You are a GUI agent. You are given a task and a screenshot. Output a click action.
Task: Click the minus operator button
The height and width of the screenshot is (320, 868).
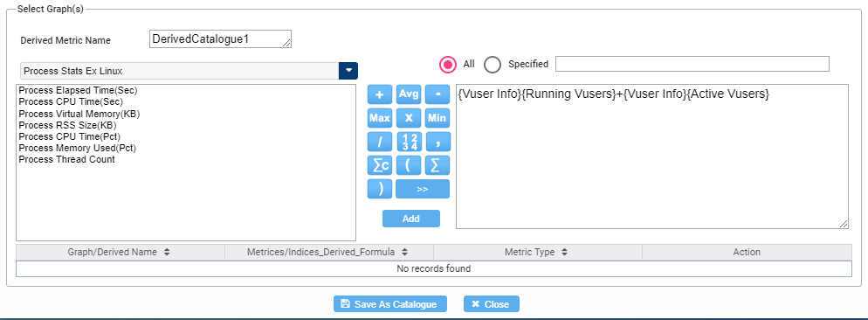pos(437,94)
